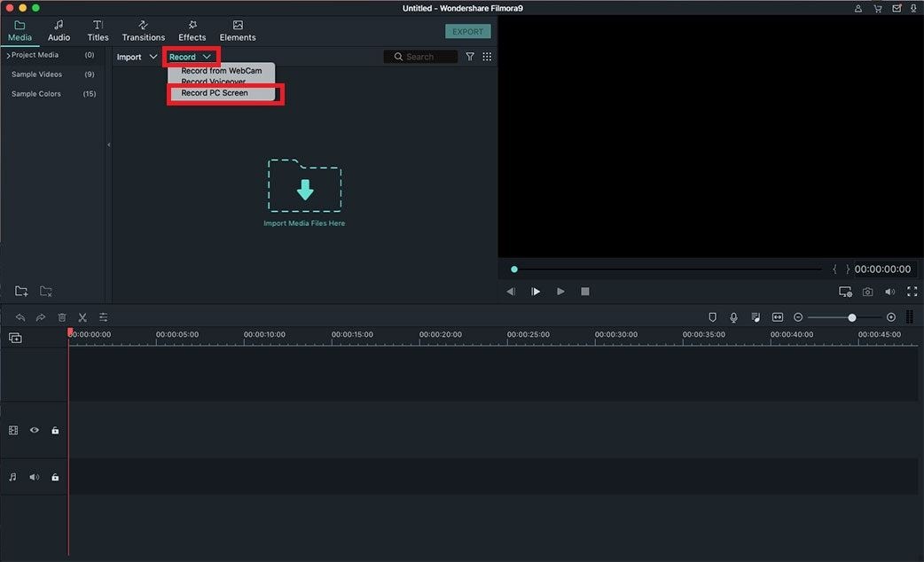
Task: Set mark-in point with left brace
Action: click(x=834, y=269)
